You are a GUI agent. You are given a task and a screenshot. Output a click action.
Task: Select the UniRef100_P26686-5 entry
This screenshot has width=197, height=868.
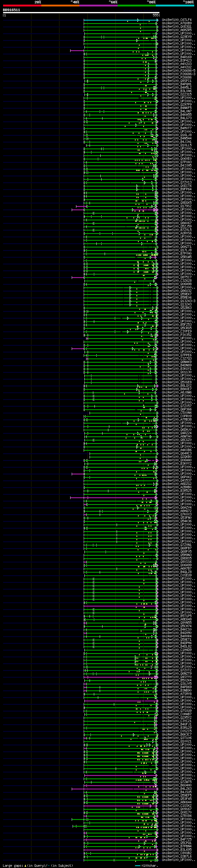pos(179,71)
